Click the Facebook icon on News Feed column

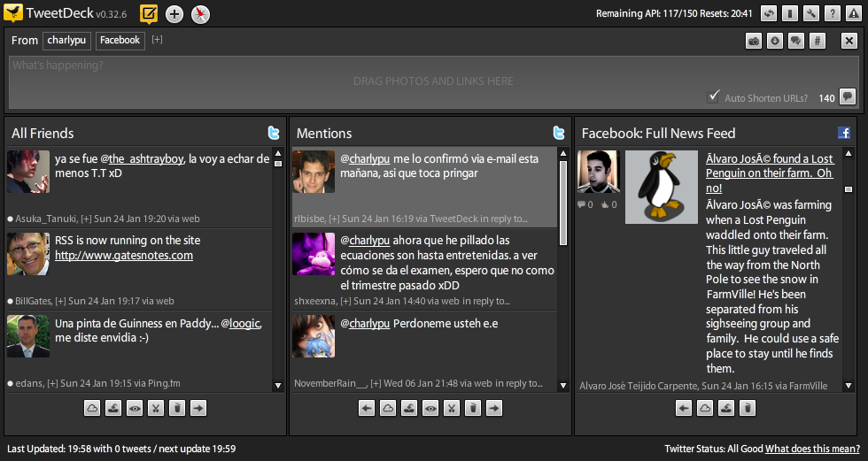click(843, 133)
